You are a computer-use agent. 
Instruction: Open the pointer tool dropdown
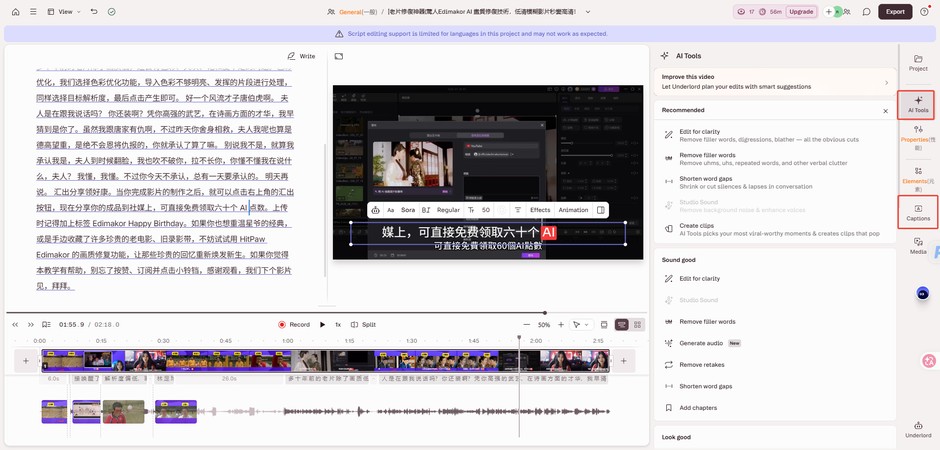[x=580, y=325]
